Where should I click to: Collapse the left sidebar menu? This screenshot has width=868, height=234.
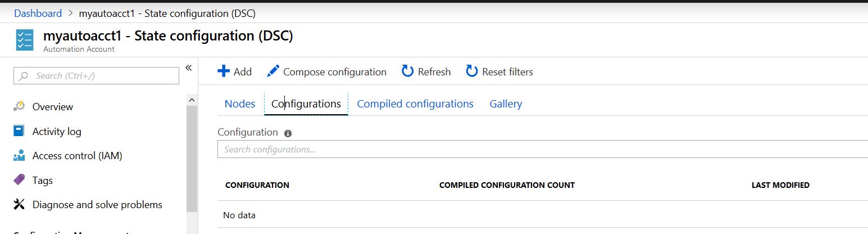[x=189, y=67]
